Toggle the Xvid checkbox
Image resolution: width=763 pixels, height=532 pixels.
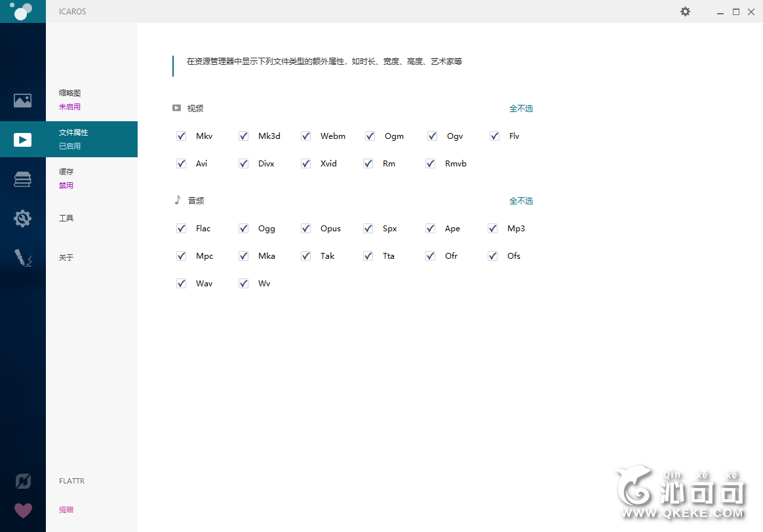(x=306, y=164)
